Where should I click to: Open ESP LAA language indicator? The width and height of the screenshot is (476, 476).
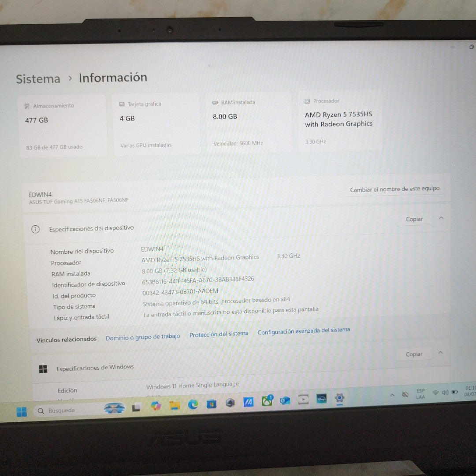coord(420,394)
